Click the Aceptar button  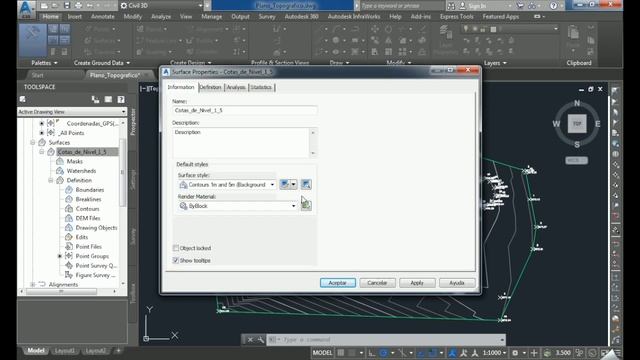point(338,283)
